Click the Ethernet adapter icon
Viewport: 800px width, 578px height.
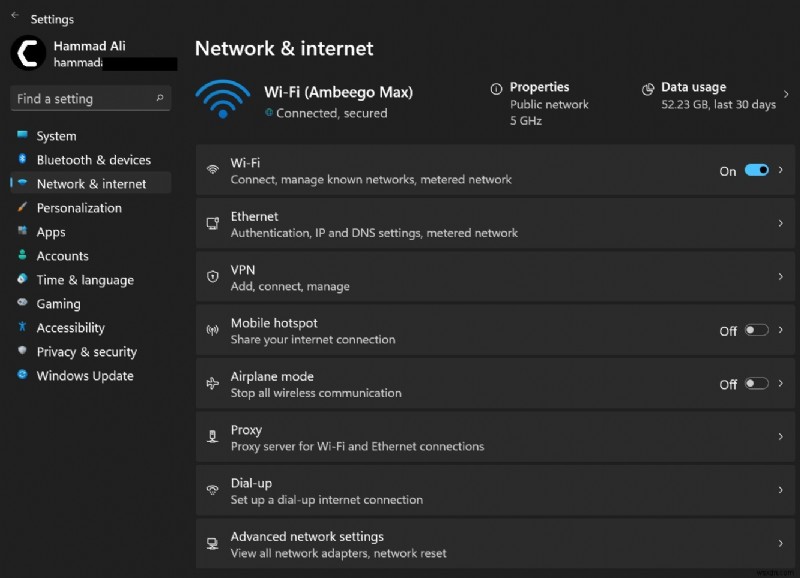coord(213,224)
